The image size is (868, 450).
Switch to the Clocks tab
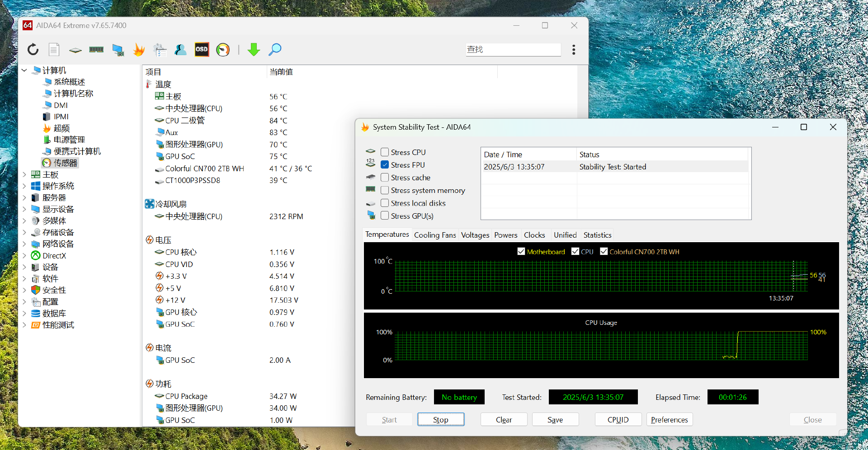(534, 235)
